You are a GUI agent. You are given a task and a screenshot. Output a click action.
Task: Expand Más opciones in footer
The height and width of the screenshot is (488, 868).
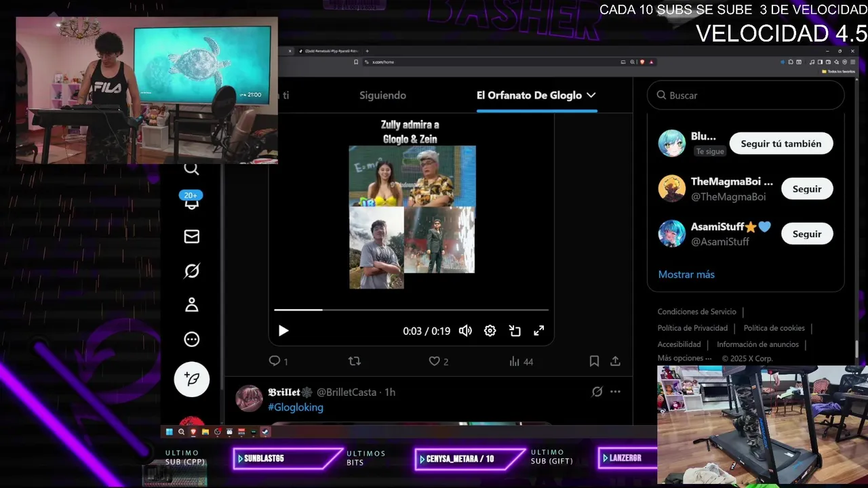pos(684,359)
